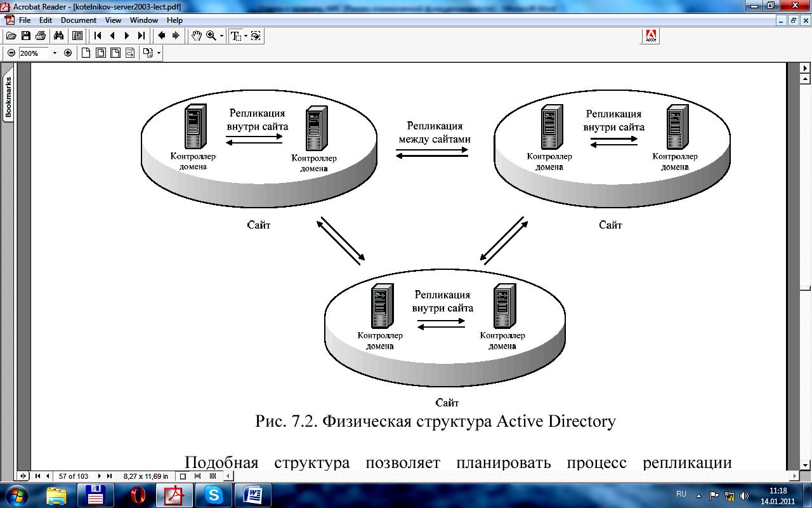Open floppy disk app on taskbar
Viewport: 812px width, 508px height.
tap(95, 495)
